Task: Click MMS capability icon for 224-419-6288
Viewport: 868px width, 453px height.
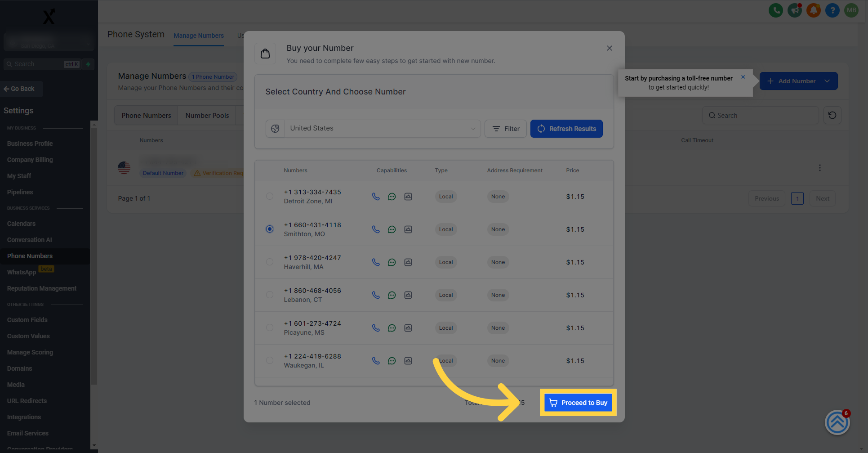Action: point(408,361)
